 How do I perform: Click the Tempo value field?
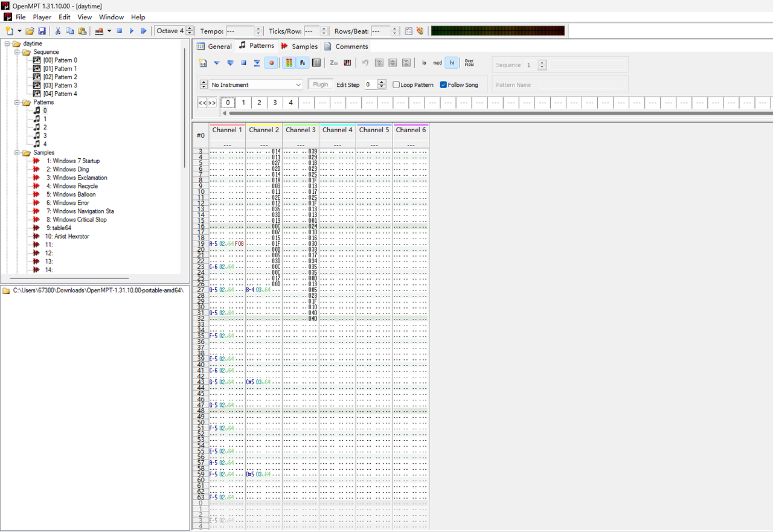point(240,31)
